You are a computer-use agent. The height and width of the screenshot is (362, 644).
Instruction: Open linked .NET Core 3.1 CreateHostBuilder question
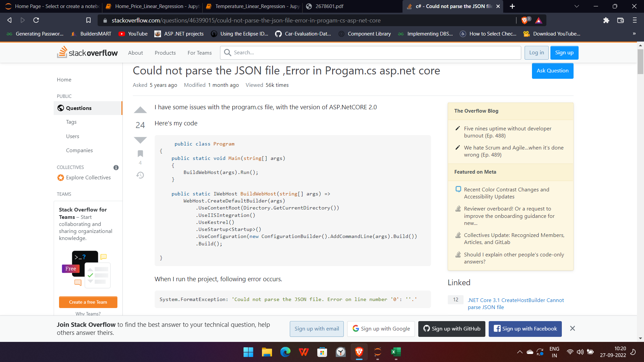tap(516, 304)
